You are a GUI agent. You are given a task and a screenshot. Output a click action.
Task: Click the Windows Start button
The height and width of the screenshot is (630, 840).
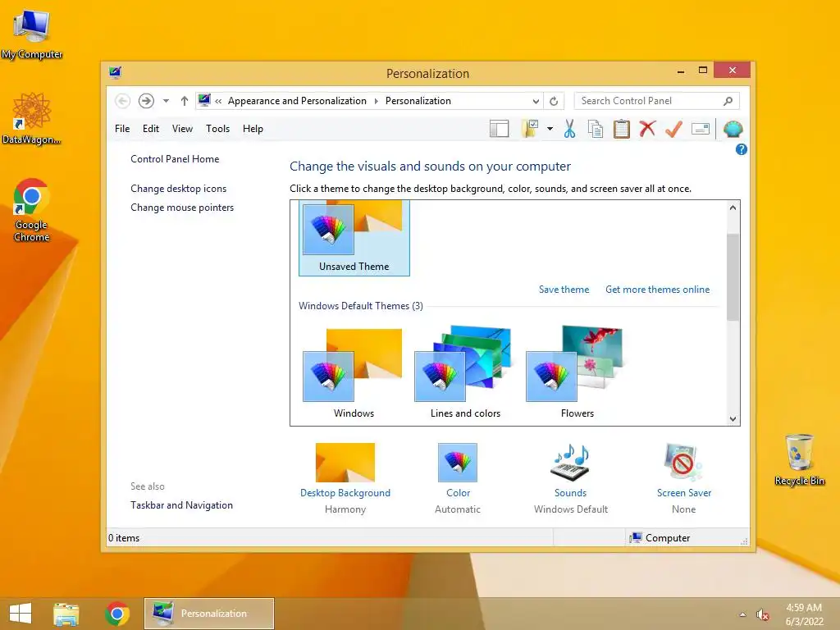tap(21, 614)
